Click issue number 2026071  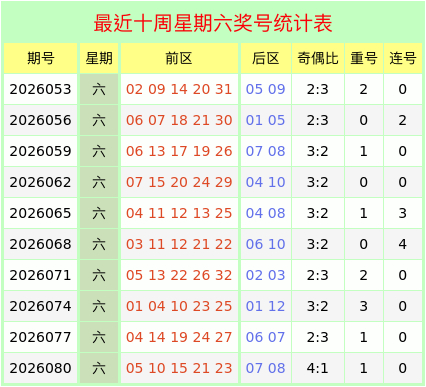[x=41, y=275]
